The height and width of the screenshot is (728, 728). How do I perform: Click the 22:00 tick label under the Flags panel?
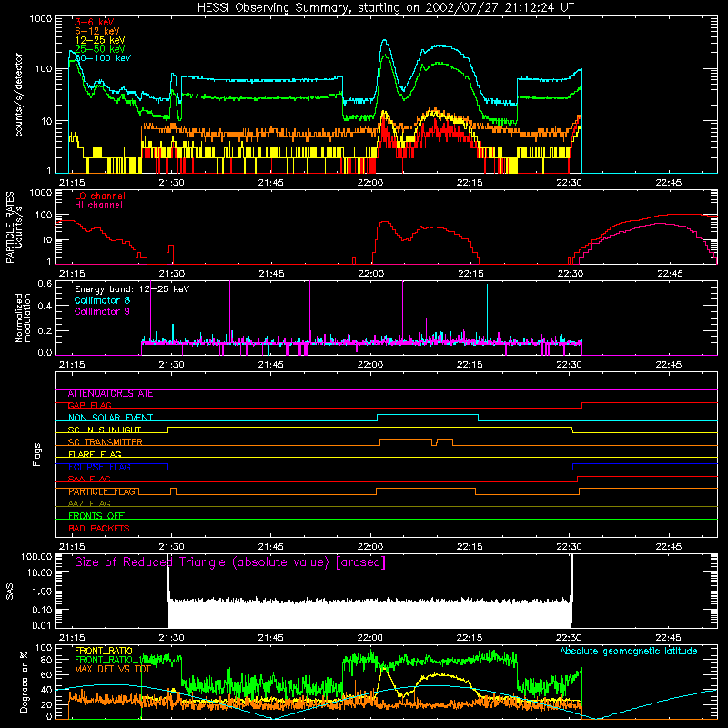tap(370, 547)
